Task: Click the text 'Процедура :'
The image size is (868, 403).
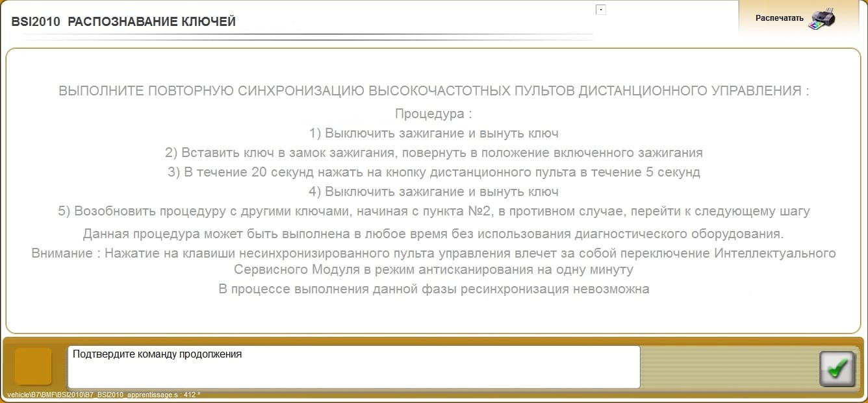Action: pyautogui.click(x=433, y=114)
